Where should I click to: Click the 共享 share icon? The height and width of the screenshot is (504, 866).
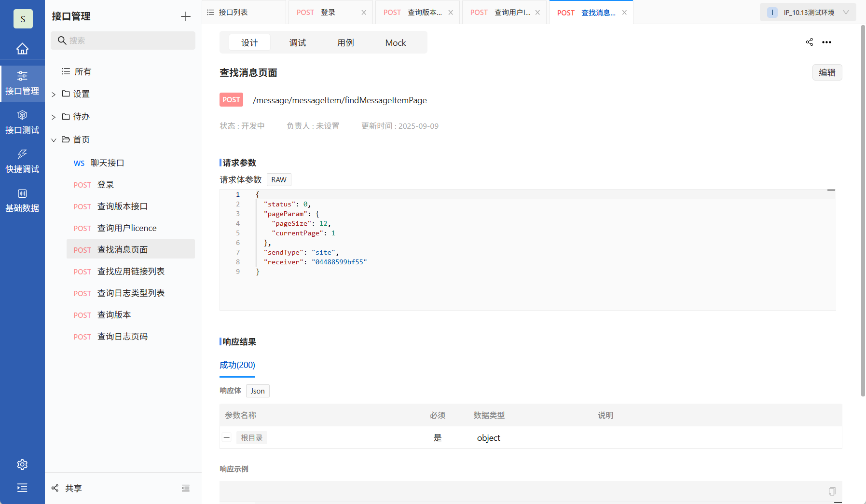55,488
